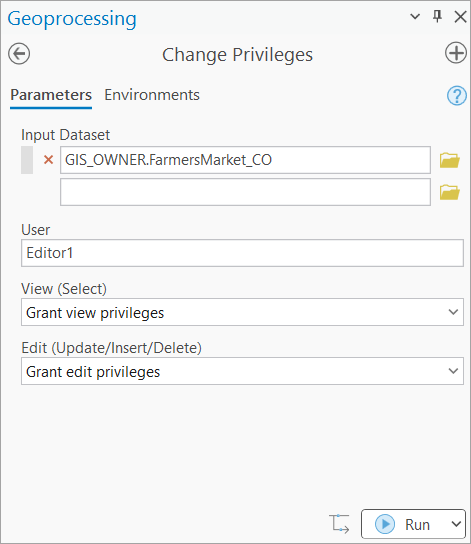Image resolution: width=471 pixels, height=544 pixels.
Task: Expand the Edit privileges dropdown
Action: 453,371
